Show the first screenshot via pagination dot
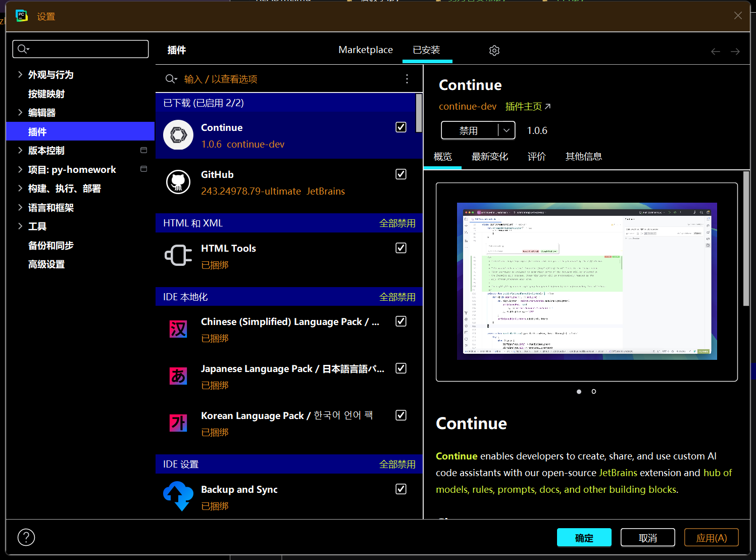756x560 pixels. 579,392
